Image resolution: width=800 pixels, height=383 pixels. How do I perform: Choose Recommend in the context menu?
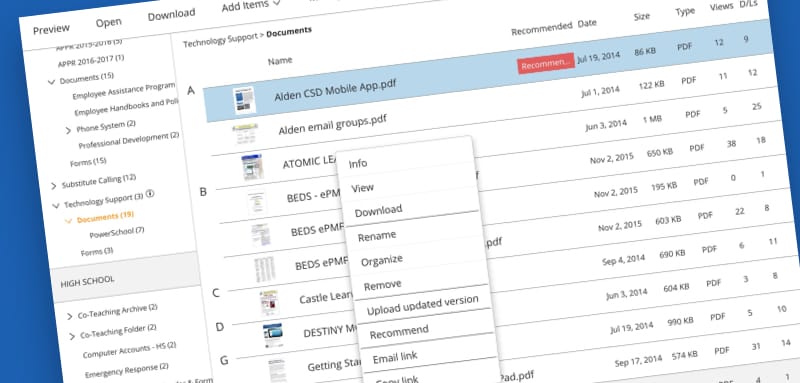[399, 332]
